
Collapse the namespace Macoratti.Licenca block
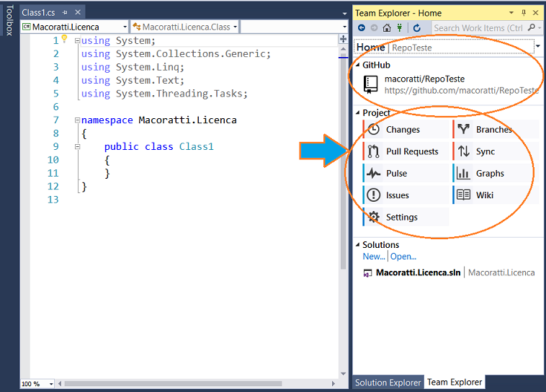(77, 120)
